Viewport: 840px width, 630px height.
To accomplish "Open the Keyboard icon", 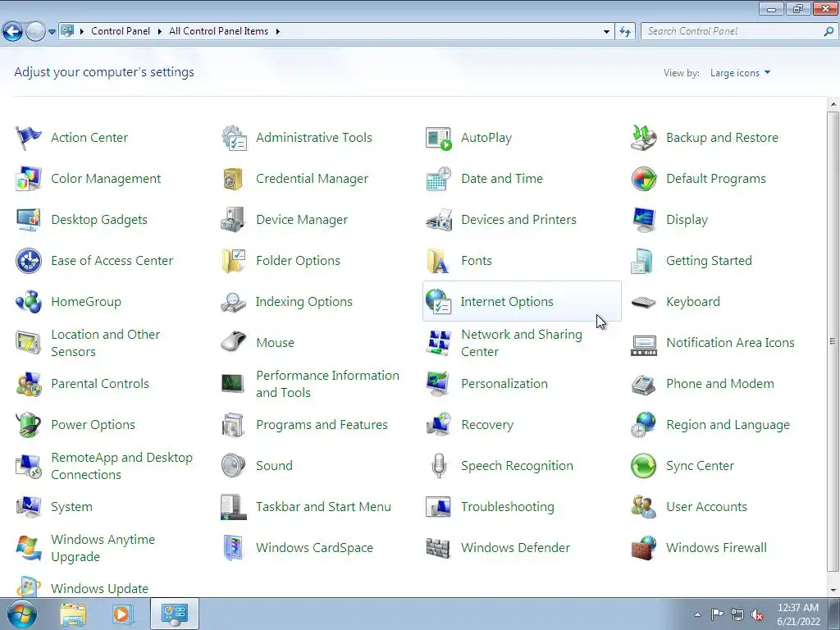I will tap(643, 303).
